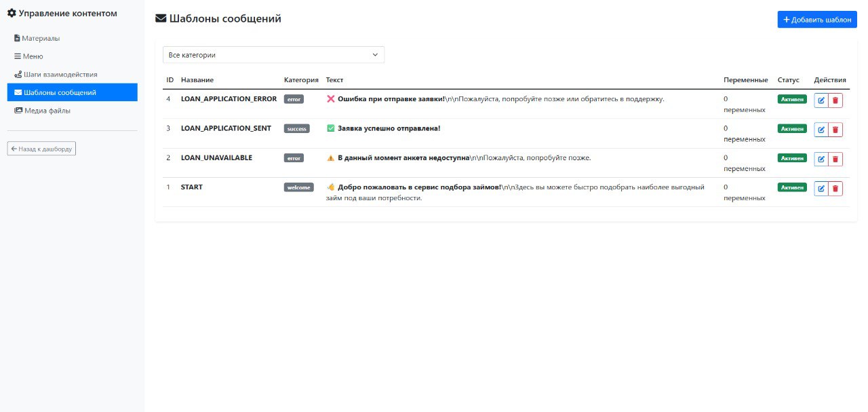Edit the START welcome template

tap(821, 188)
